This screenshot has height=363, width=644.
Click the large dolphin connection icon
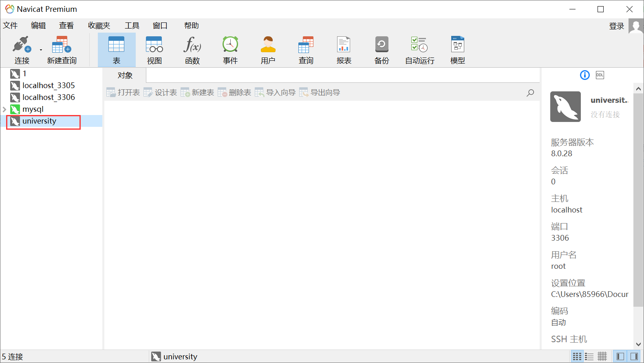(x=566, y=106)
